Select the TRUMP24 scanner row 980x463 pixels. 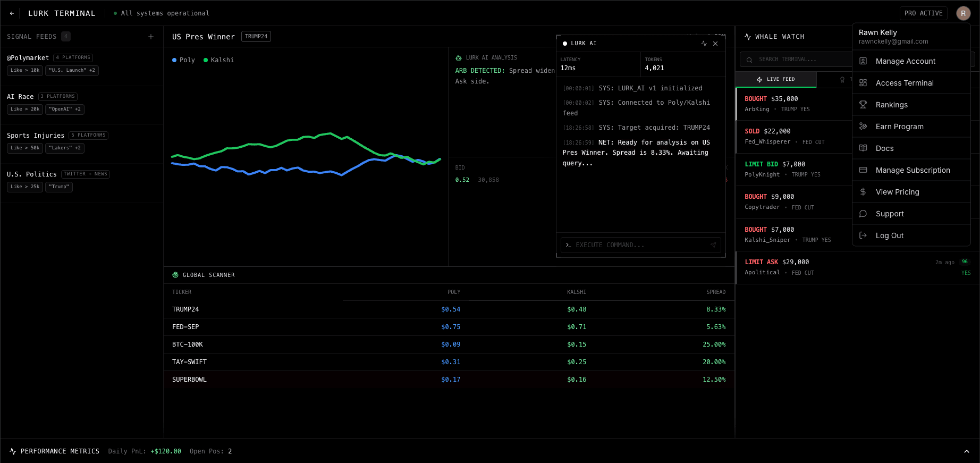point(449,309)
